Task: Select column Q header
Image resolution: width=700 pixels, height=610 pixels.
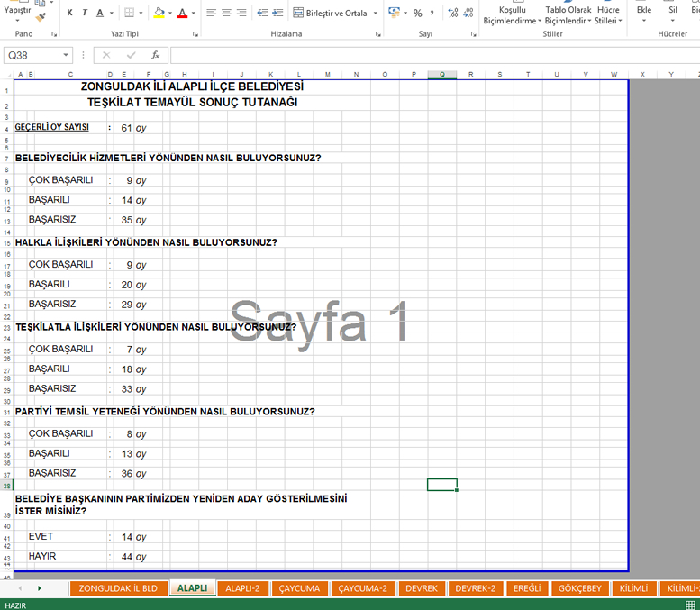Action: (x=442, y=75)
